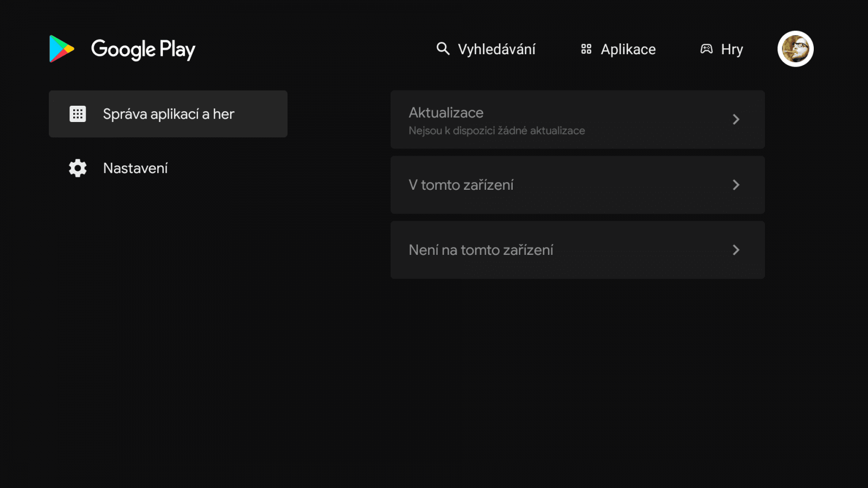Switch to the Hry tab

[x=731, y=49]
